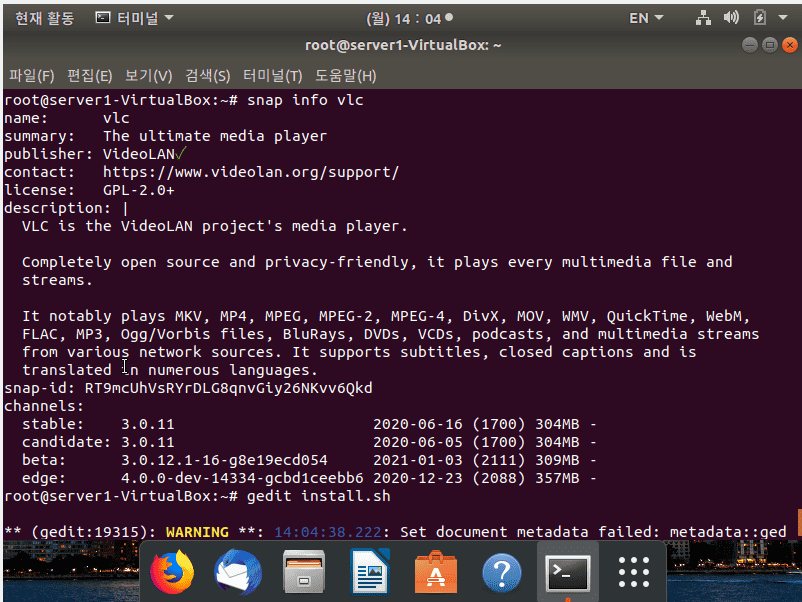802x602 pixels.
Task: Maximize the terminal window
Action: tap(769, 46)
